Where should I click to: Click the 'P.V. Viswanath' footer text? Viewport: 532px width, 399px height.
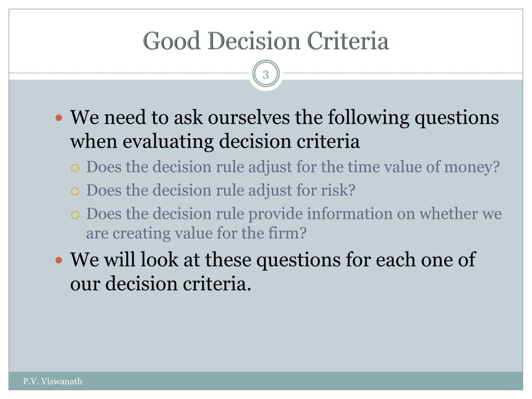(52, 381)
